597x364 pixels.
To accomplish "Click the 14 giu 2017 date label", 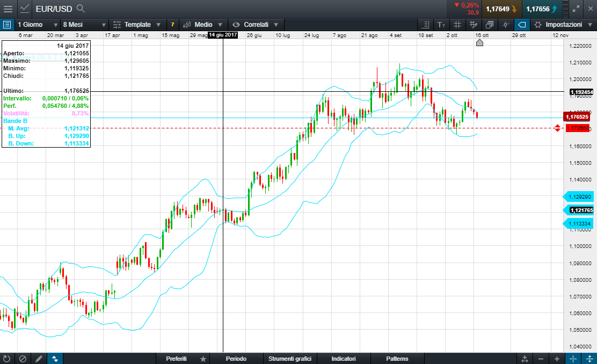I will 223,35.
